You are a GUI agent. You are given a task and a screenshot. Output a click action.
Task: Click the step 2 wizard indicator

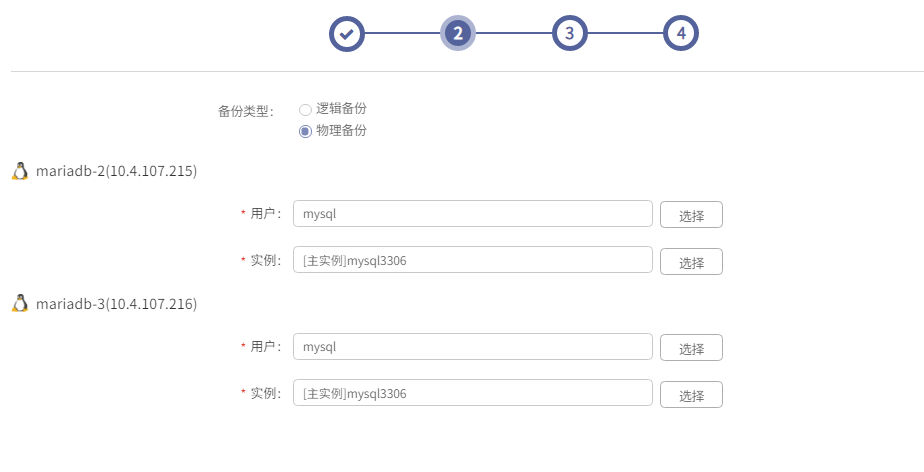458,34
